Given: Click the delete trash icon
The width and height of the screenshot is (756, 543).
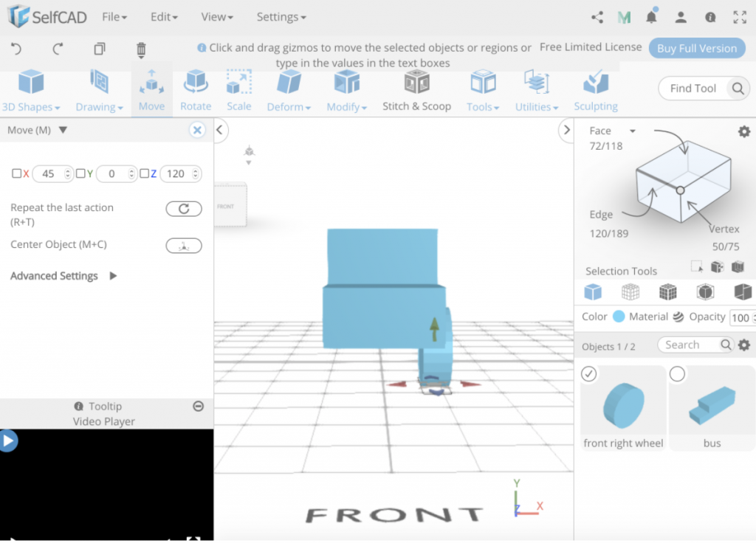Looking at the screenshot, I should (x=140, y=49).
